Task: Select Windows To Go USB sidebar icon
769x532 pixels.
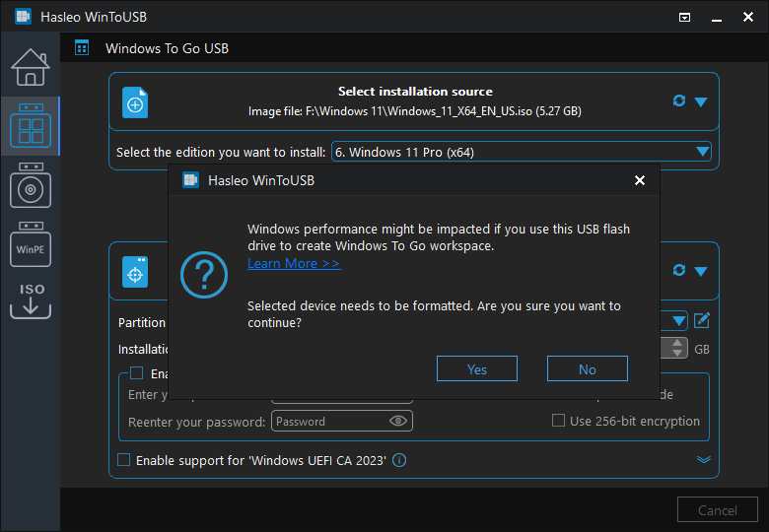Action: [x=31, y=126]
